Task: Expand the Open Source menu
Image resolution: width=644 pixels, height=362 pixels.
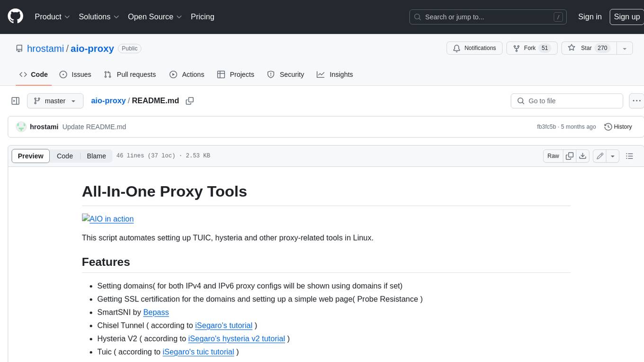Action: [155, 17]
